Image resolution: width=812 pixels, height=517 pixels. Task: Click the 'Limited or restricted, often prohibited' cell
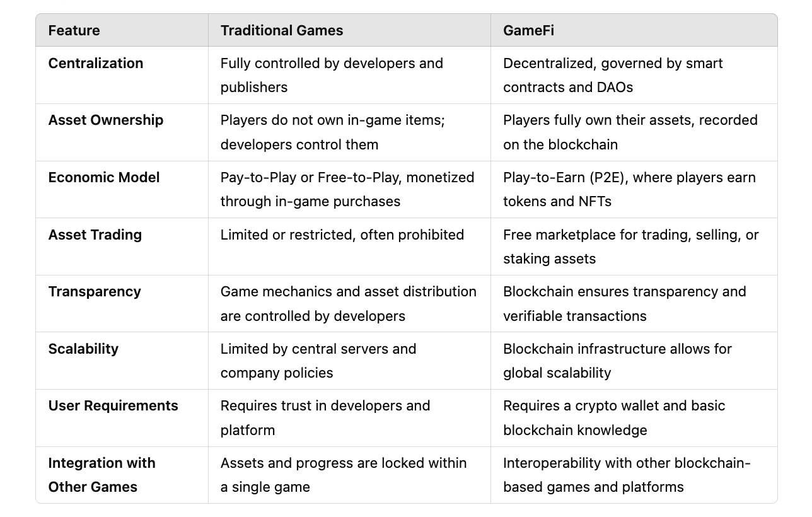point(342,235)
